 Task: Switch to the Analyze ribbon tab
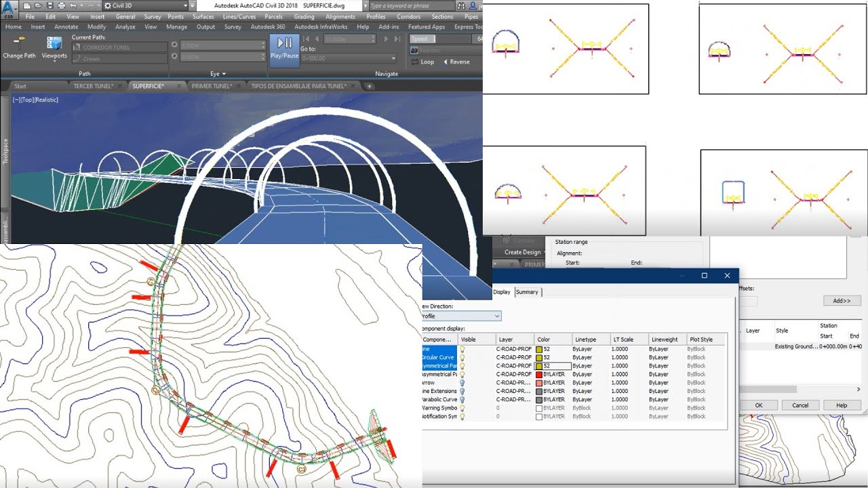coord(125,27)
